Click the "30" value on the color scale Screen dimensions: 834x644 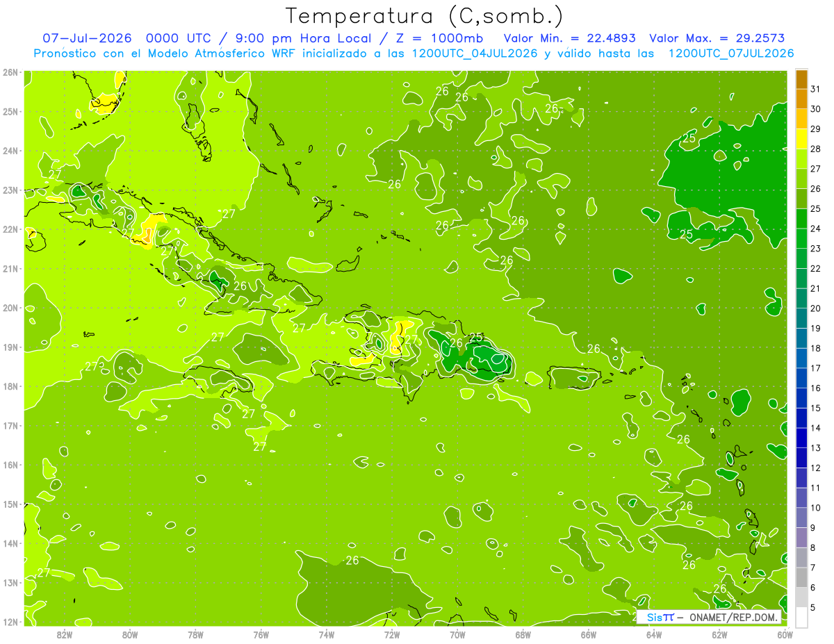(815, 109)
